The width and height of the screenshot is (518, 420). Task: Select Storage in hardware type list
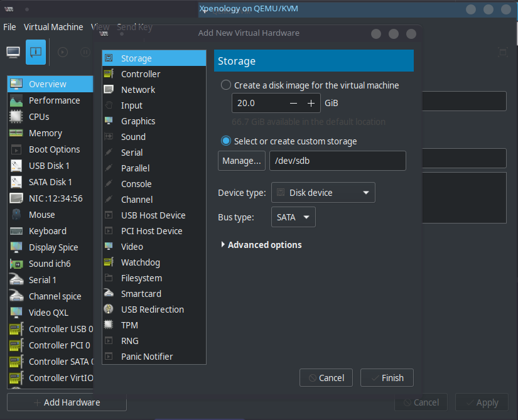(154, 58)
